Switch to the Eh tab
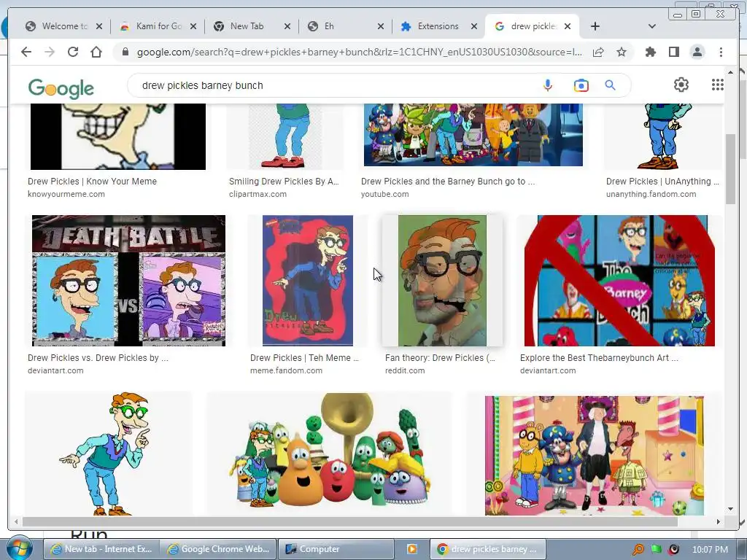Viewport: 747px width, 560px height. pos(345,26)
